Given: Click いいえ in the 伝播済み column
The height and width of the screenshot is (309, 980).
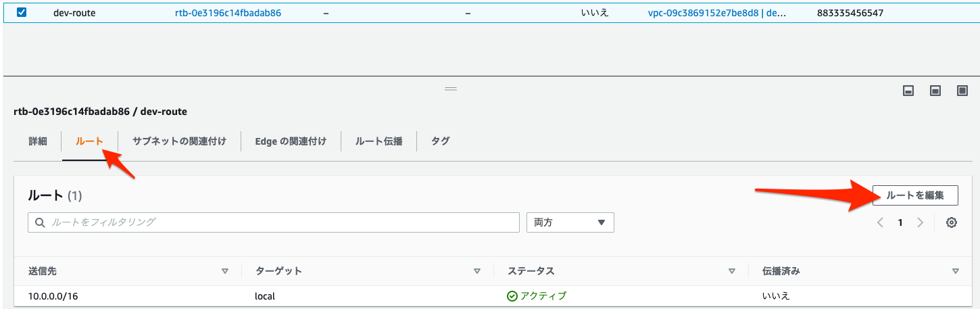Looking at the screenshot, I should tap(776, 295).
